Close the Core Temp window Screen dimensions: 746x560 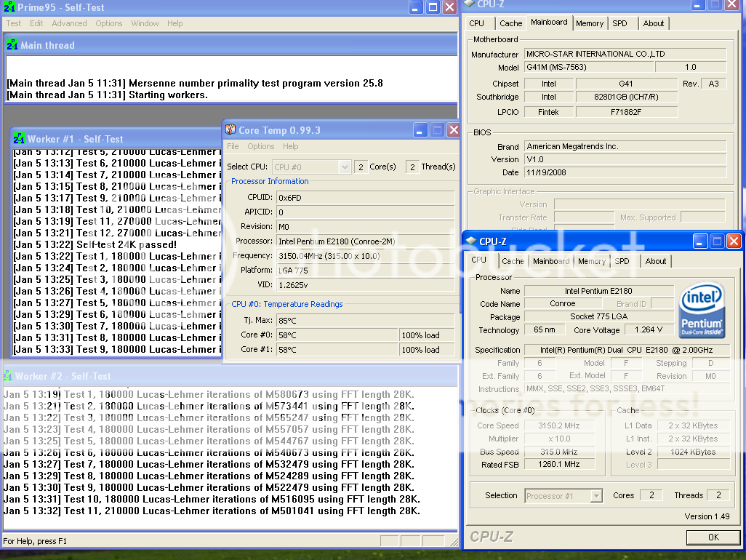click(x=454, y=130)
